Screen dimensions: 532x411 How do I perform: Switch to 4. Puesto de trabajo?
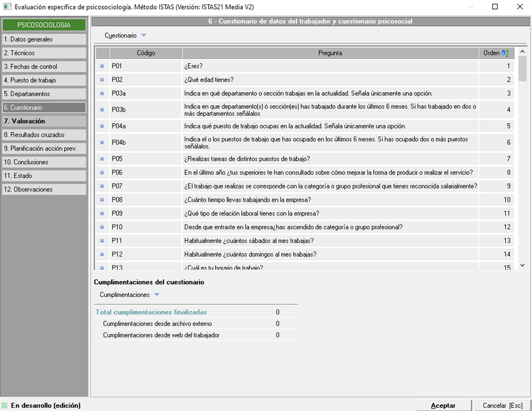point(44,80)
